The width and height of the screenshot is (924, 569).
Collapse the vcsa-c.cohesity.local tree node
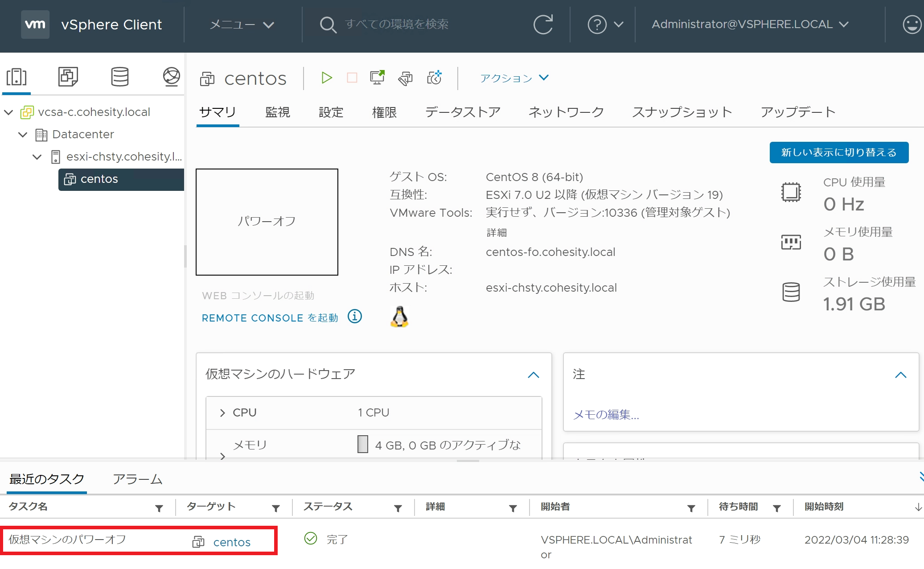8,112
